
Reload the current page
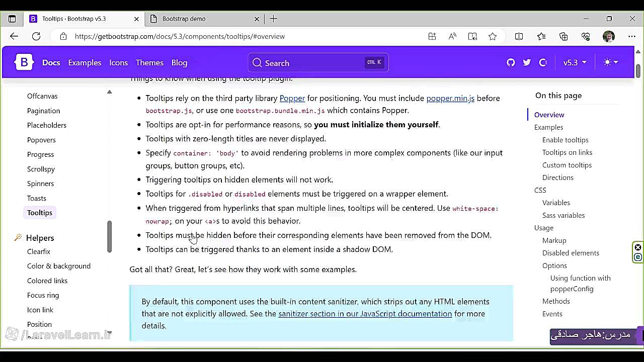click(x=36, y=36)
